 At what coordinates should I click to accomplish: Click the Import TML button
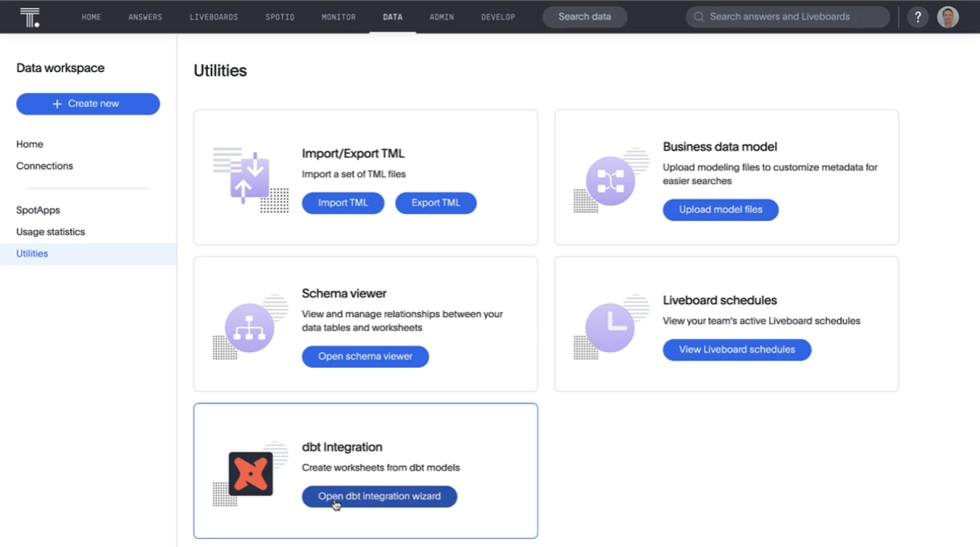[343, 203]
